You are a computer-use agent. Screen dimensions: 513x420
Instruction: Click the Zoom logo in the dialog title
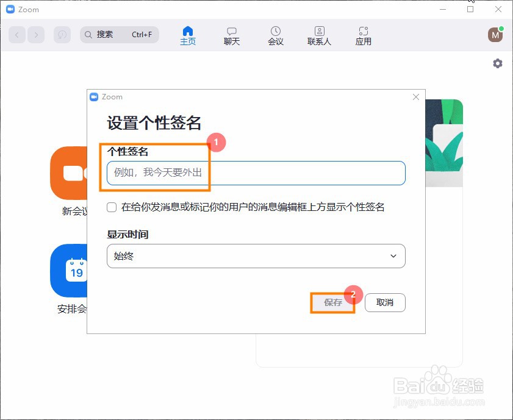[94, 97]
